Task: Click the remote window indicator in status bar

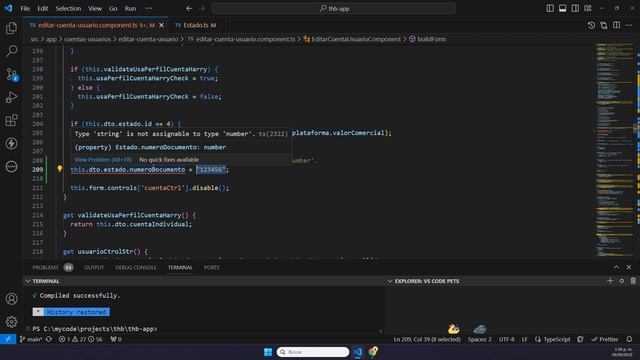Action: [x=8, y=339]
